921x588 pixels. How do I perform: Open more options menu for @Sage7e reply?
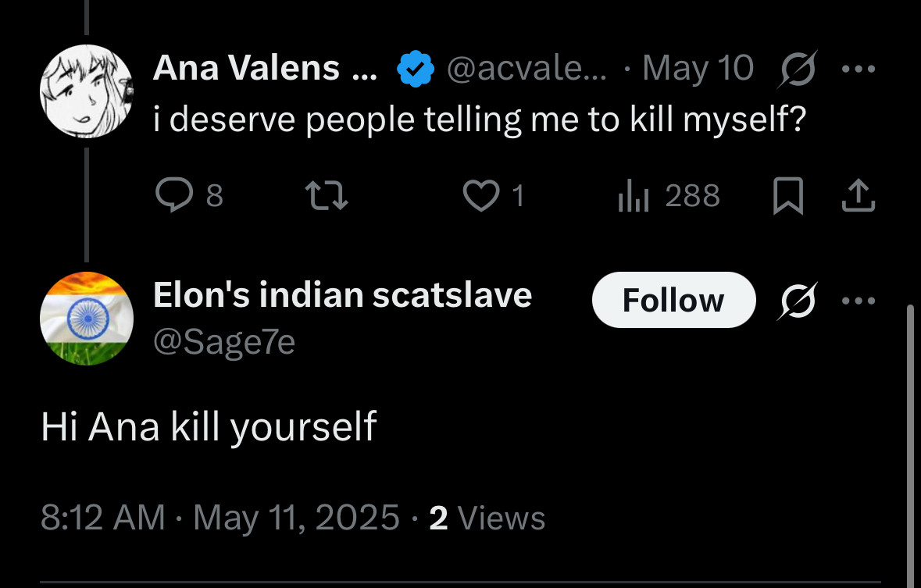859,301
